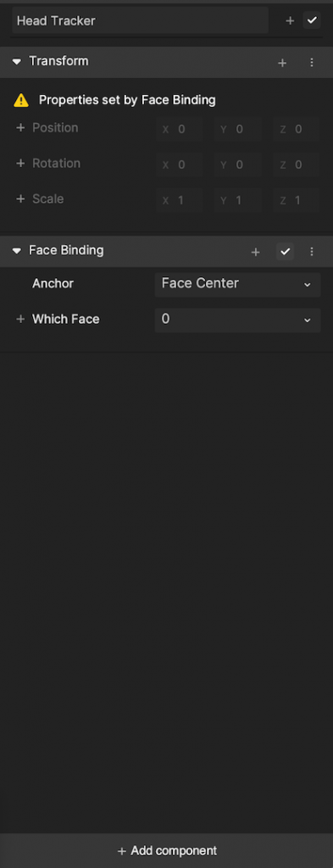The width and height of the screenshot is (333, 868).
Task: Click the plus icon in Face Binding header
Action: [256, 252]
